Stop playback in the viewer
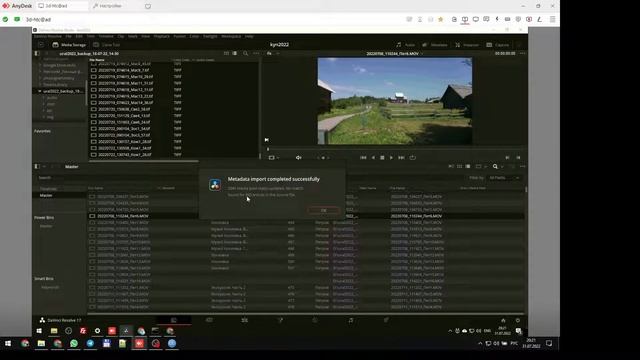 pyautogui.click(x=382, y=158)
